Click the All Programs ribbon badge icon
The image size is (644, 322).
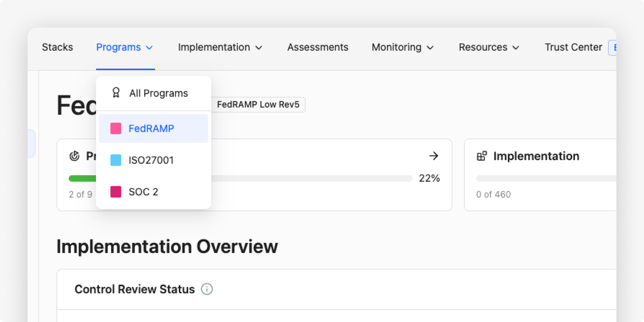click(116, 93)
